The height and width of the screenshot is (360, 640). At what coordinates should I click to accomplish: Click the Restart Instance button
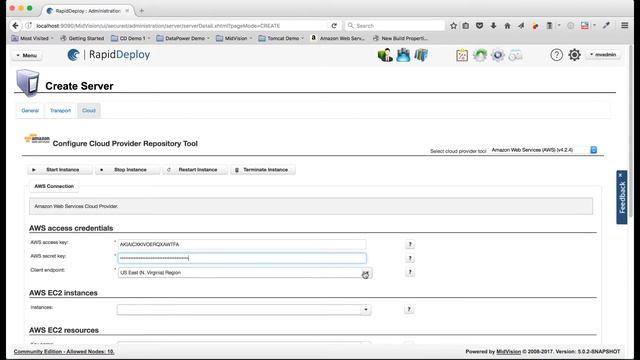pyautogui.click(x=195, y=170)
